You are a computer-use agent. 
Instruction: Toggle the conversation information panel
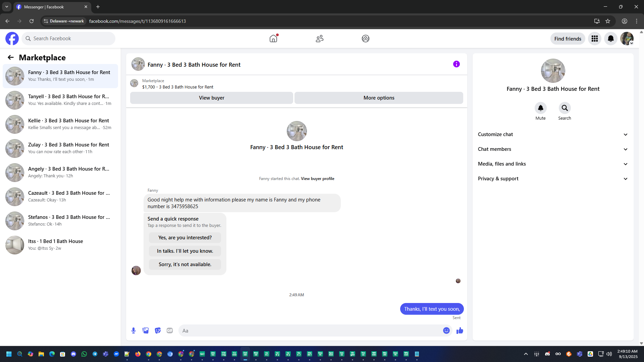click(x=456, y=64)
